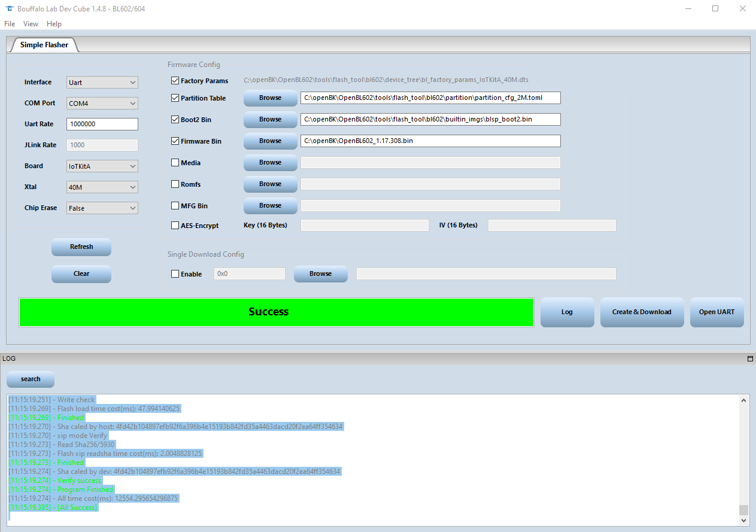Click Browse button for Romfs
Image resolution: width=756 pixels, height=532 pixels.
click(270, 184)
